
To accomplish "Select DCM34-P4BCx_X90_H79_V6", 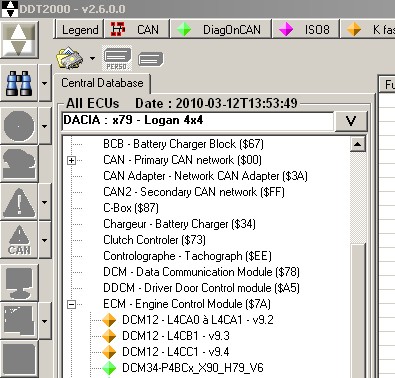I will pyautogui.click(x=193, y=368).
